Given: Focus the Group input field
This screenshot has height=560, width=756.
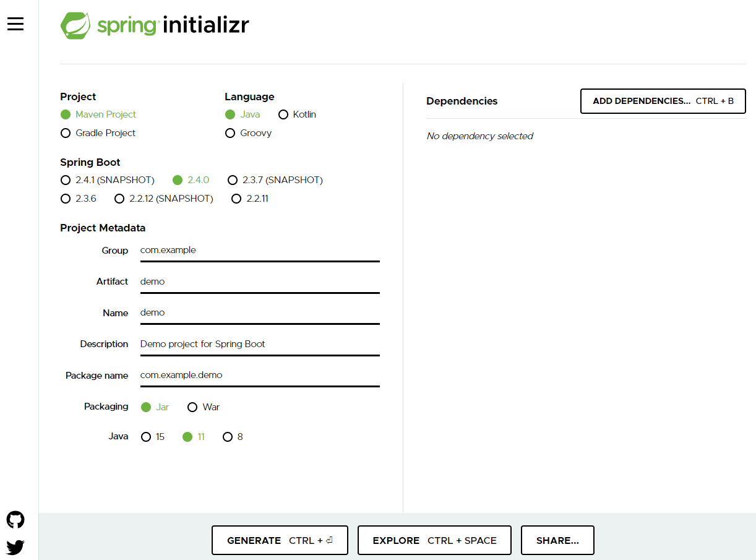Looking at the screenshot, I should [x=260, y=251].
